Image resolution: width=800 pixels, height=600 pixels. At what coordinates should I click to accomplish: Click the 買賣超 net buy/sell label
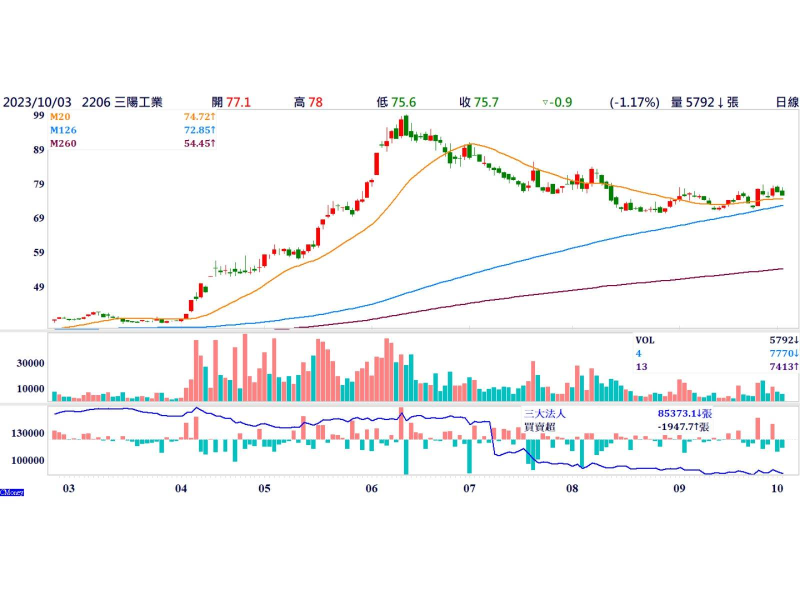coord(539,426)
